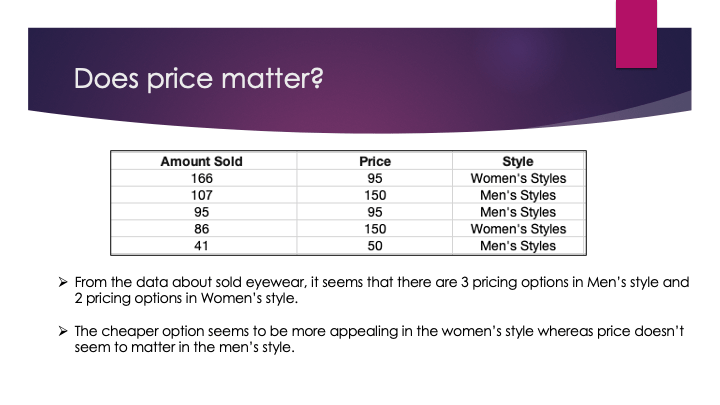
Task: Click the first bullet arrow marker
Action: 64,283
